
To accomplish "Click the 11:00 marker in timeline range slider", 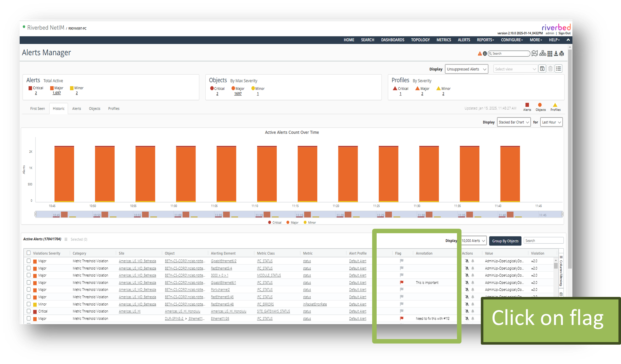I will click(x=178, y=215).
